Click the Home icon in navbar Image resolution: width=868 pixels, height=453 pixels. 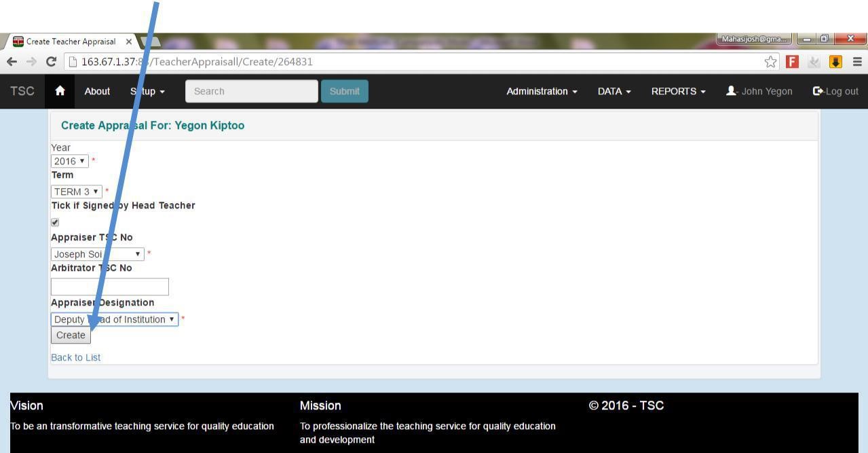(x=60, y=91)
